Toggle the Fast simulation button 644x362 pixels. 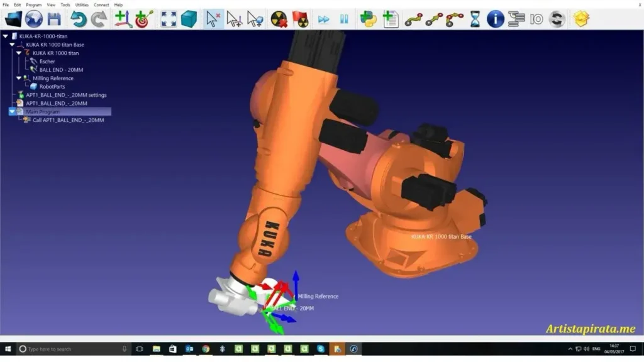pos(323,19)
